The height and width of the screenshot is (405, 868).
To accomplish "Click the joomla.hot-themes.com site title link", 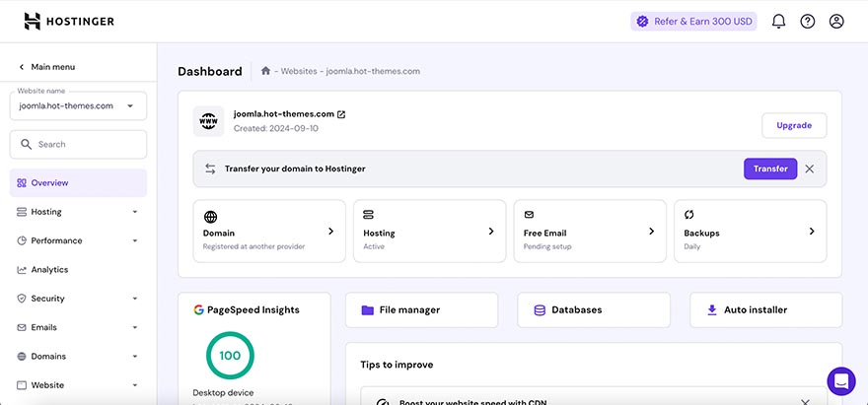I will coord(284,114).
